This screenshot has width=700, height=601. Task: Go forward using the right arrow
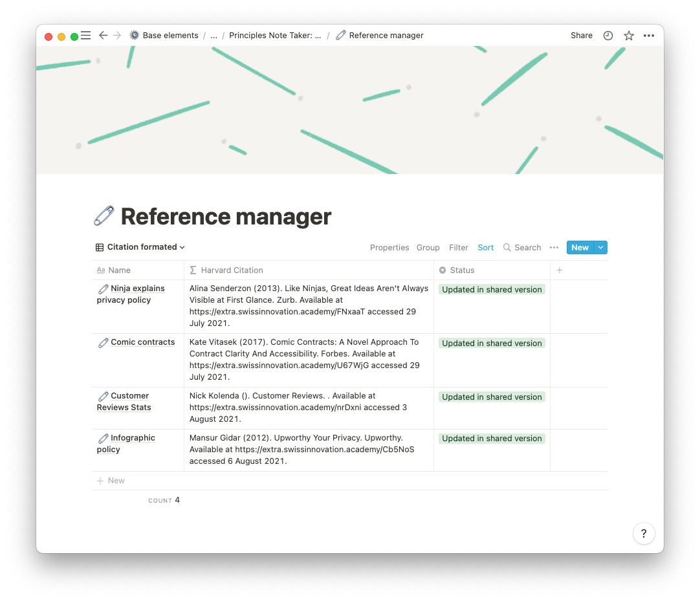pyautogui.click(x=117, y=36)
